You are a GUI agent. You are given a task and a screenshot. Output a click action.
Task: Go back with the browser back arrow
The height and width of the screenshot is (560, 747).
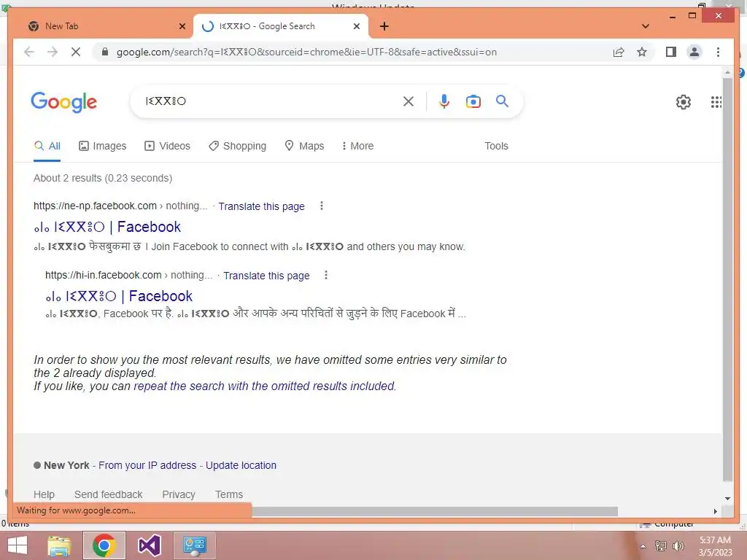click(29, 52)
